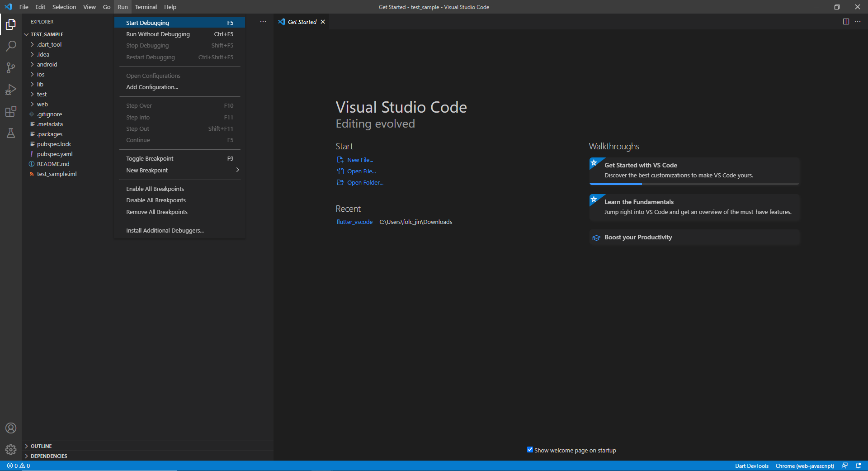Click the Open Folder link
This screenshot has height=471, width=868.
(365, 182)
